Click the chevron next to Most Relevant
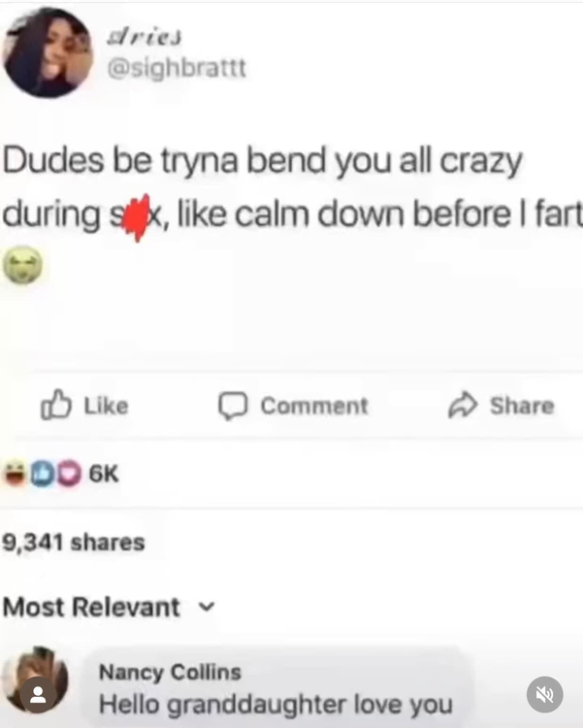583x728 pixels. click(x=207, y=608)
